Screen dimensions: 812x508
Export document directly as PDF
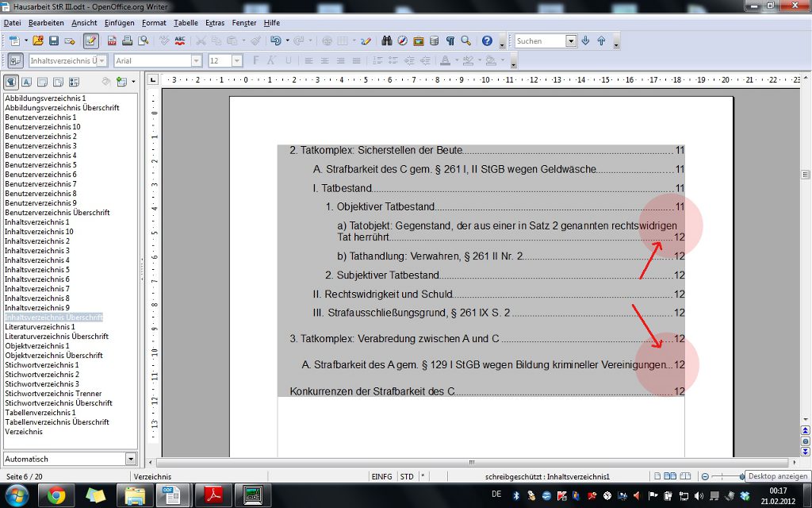coord(113,40)
